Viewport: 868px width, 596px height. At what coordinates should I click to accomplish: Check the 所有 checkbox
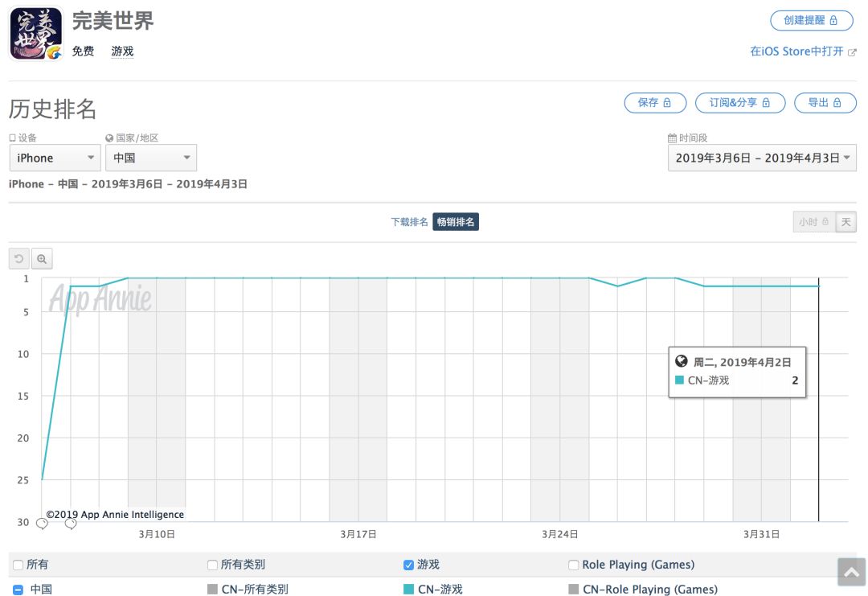(x=18, y=565)
